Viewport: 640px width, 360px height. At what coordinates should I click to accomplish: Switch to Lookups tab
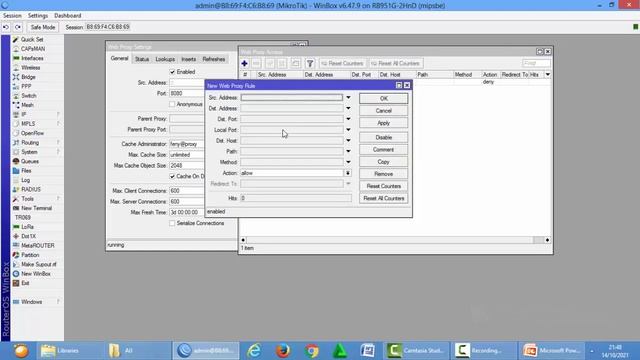(165, 59)
